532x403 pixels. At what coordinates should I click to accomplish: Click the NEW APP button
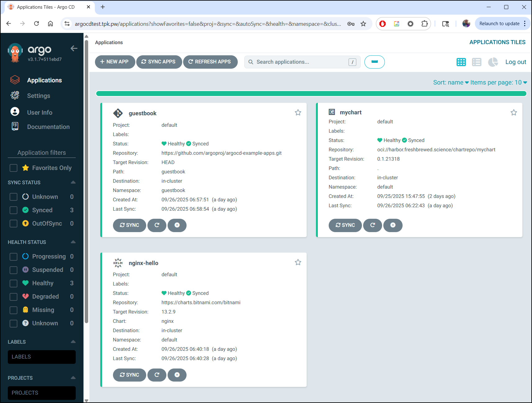pyautogui.click(x=115, y=62)
